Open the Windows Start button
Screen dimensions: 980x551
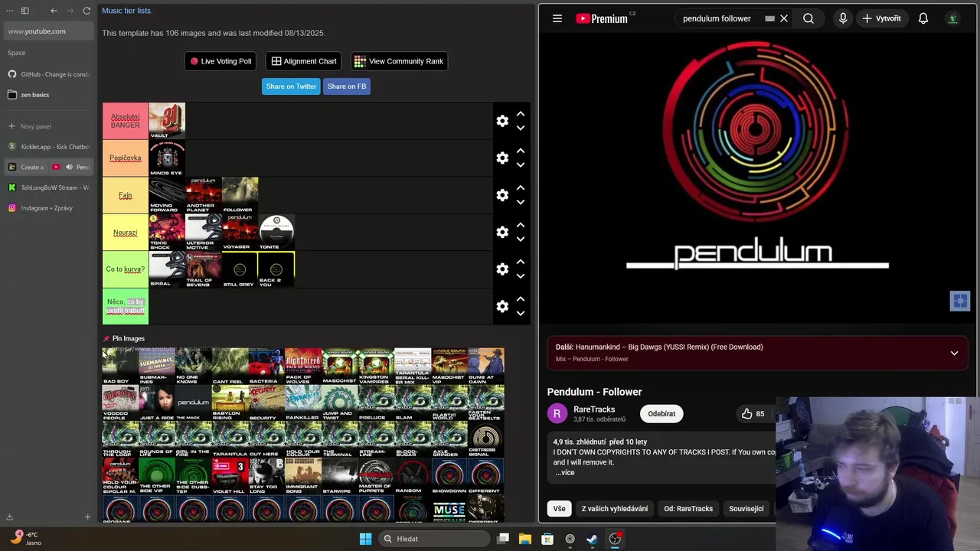coord(365,539)
